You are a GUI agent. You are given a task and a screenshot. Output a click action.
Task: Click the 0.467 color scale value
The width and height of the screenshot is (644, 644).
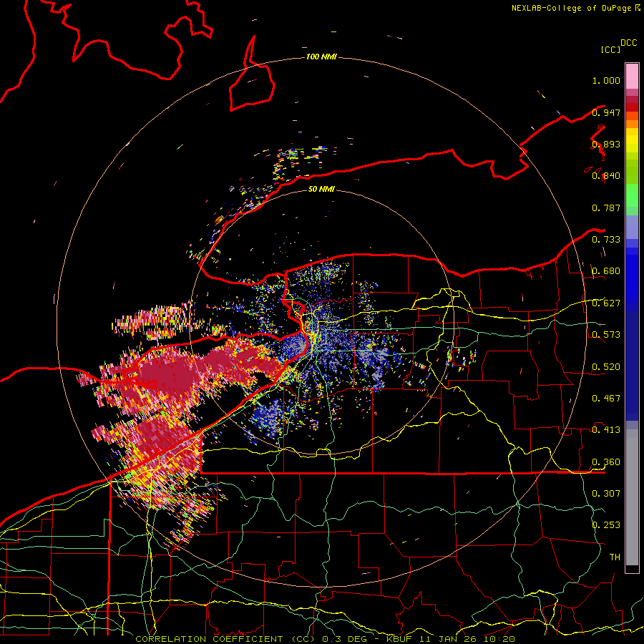[x=606, y=399]
